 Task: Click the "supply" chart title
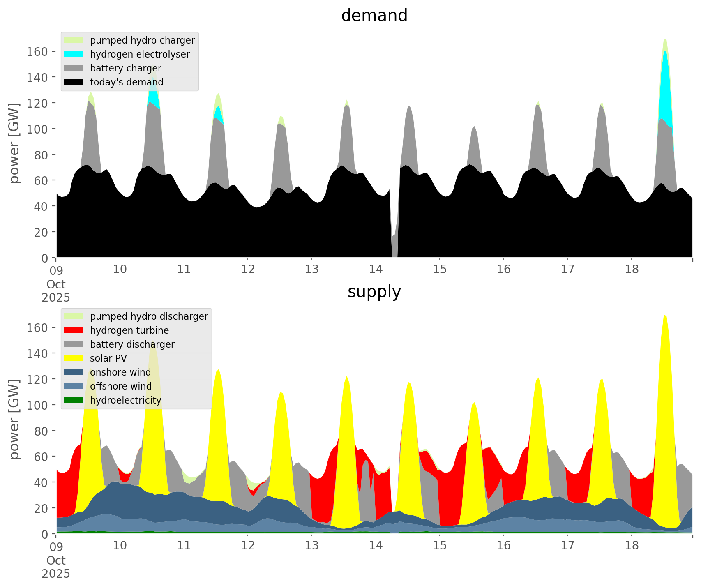(374, 292)
